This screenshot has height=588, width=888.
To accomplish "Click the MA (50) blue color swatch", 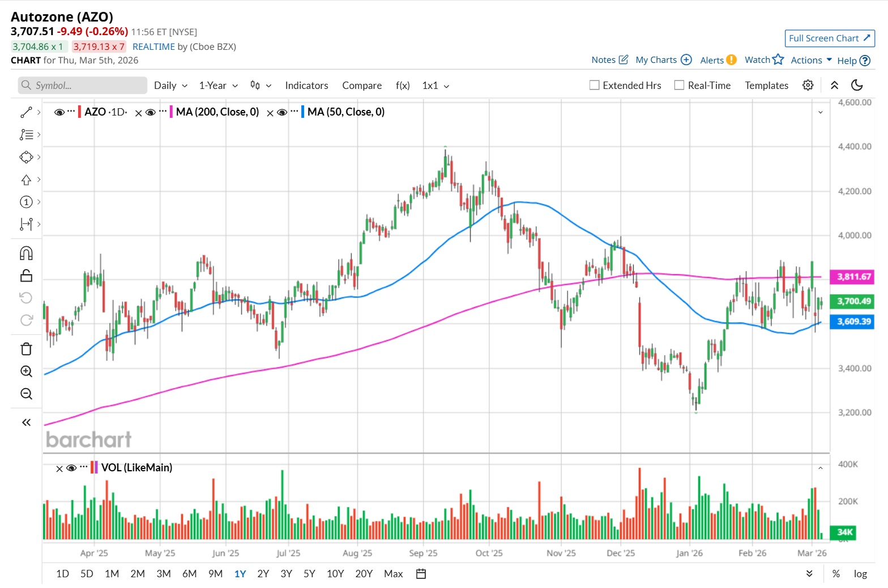I will [303, 112].
